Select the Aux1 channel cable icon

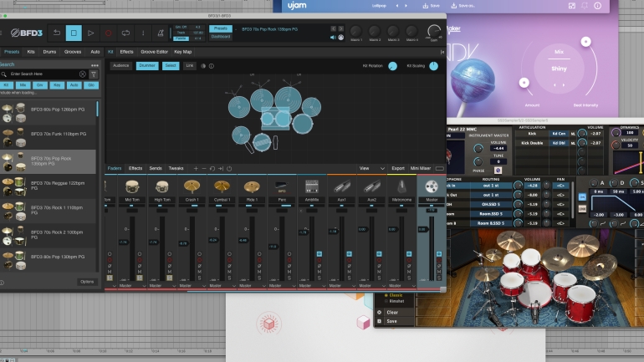[x=342, y=186]
